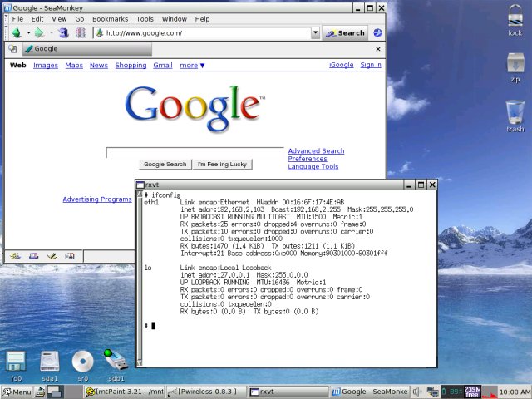Open the Advanced Search link
The image size is (532, 399).
[316, 151]
